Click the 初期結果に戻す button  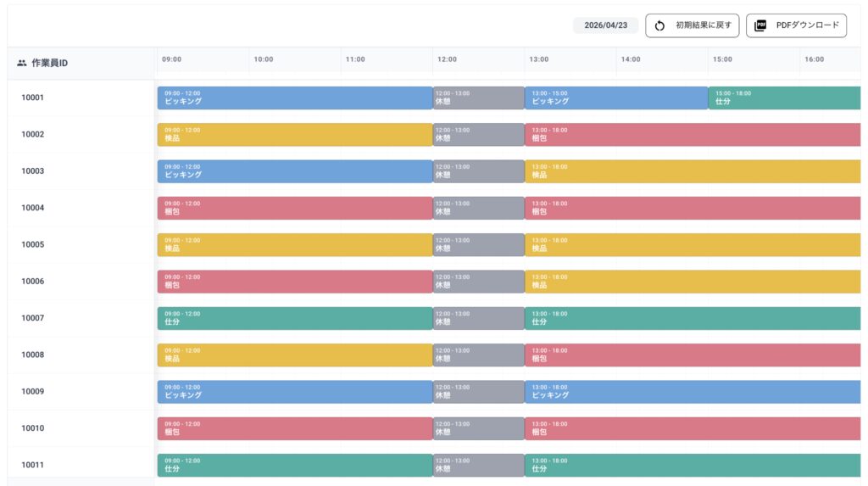(692, 25)
